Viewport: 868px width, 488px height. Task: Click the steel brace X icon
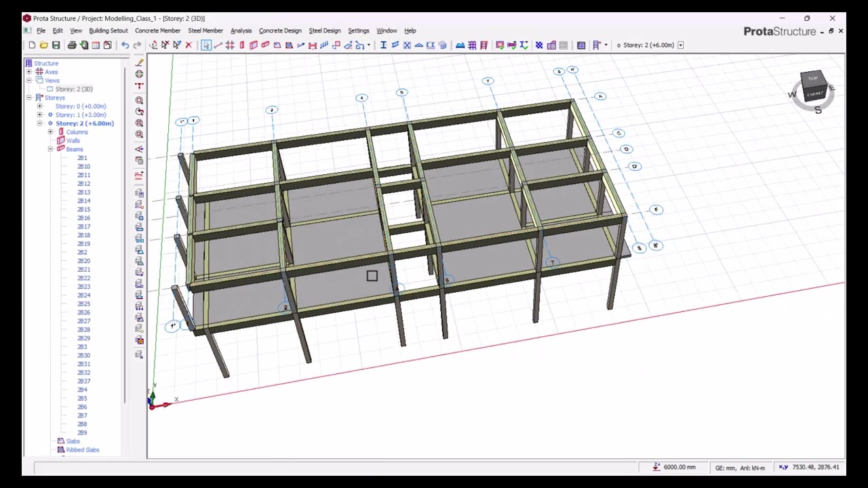click(407, 45)
